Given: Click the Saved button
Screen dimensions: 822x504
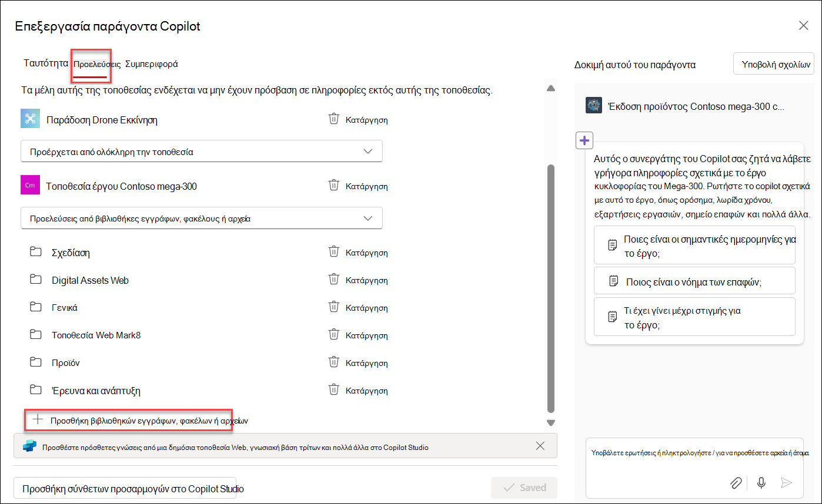Looking at the screenshot, I should coord(524,488).
